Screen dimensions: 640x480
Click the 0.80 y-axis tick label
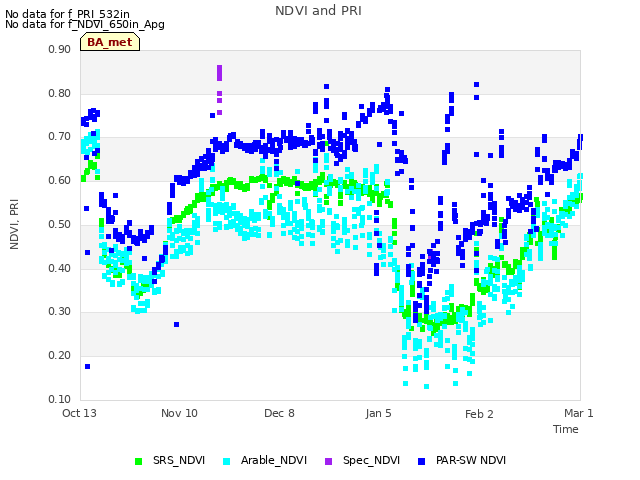click(x=59, y=93)
